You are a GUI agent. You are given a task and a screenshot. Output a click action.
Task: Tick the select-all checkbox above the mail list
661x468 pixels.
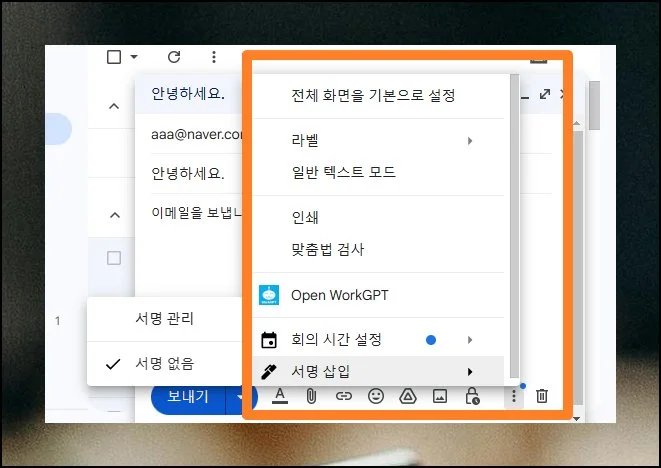click(114, 57)
